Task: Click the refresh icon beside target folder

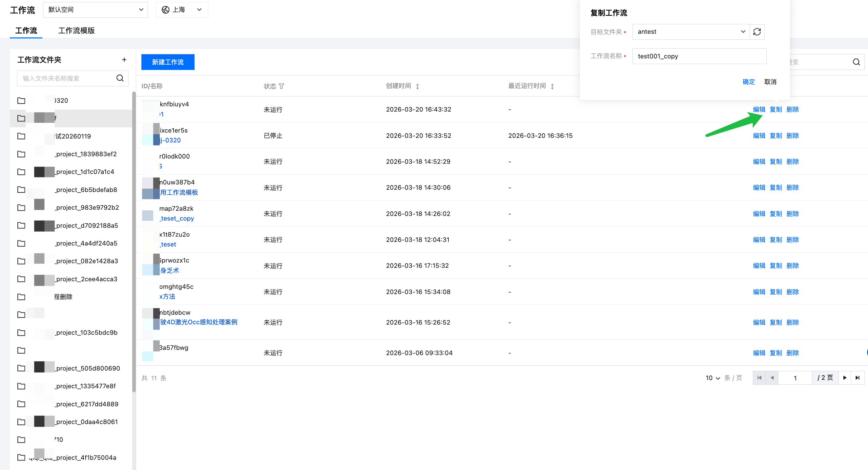Action: click(757, 32)
